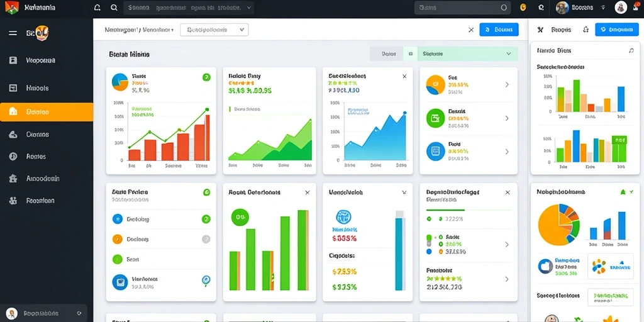Click the search icon in the top-right bar chart card
The image size is (644, 322).
coord(631,50)
